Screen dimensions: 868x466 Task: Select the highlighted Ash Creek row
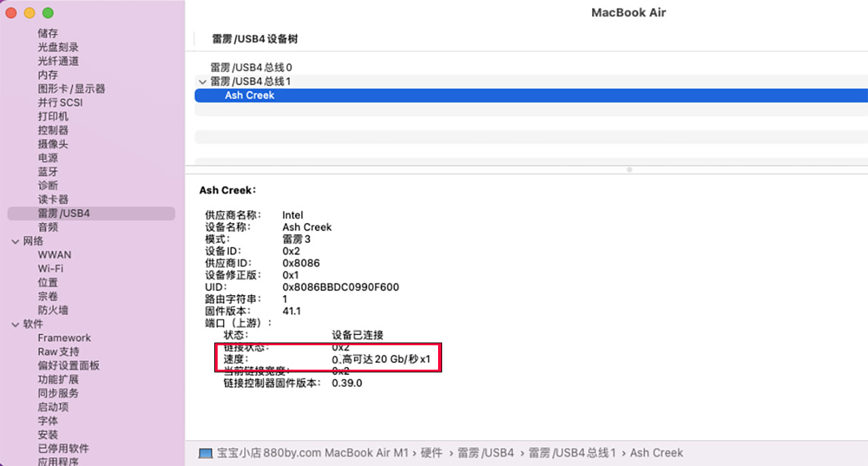tap(250, 96)
